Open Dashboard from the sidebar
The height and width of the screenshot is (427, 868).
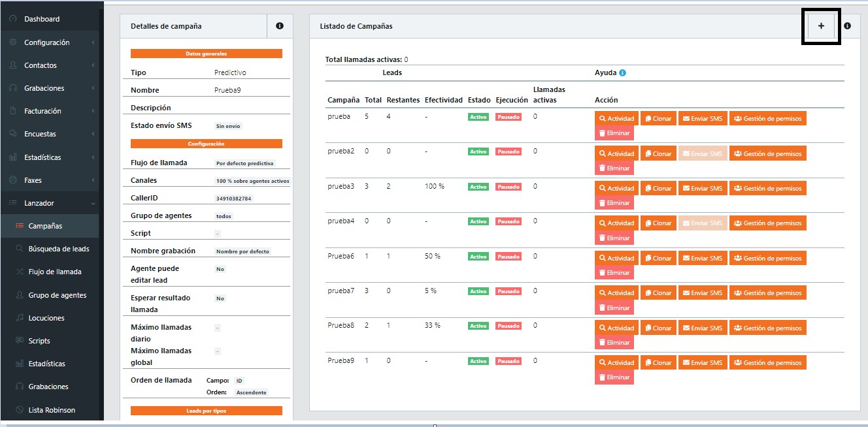click(42, 19)
